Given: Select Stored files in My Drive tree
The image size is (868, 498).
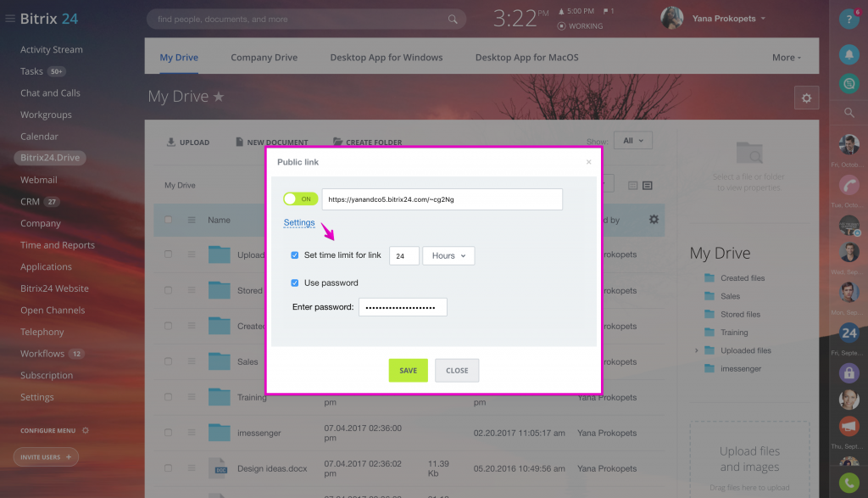Looking at the screenshot, I should [740, 315].
